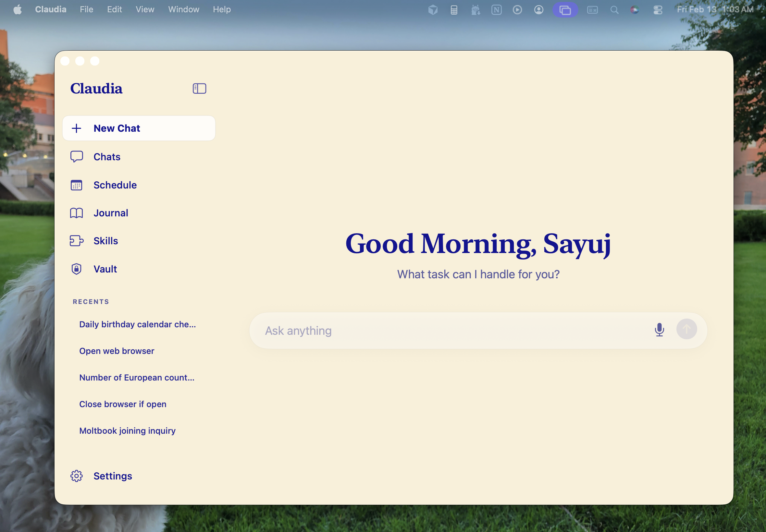766x532 pixels.
Task: Open the Journal
Action: (111, 213)
